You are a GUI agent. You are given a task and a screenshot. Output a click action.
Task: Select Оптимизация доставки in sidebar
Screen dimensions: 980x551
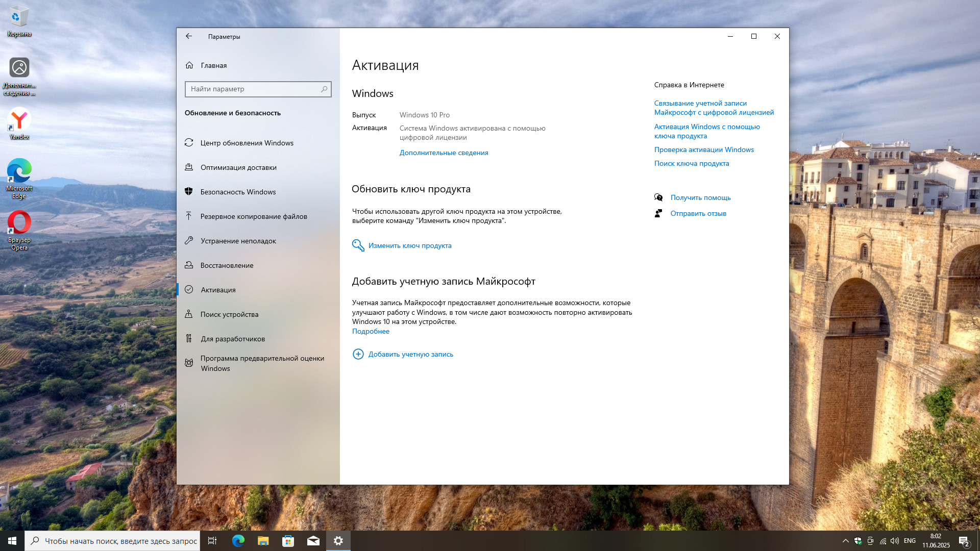pyautogui.click(x=238, y=167)
